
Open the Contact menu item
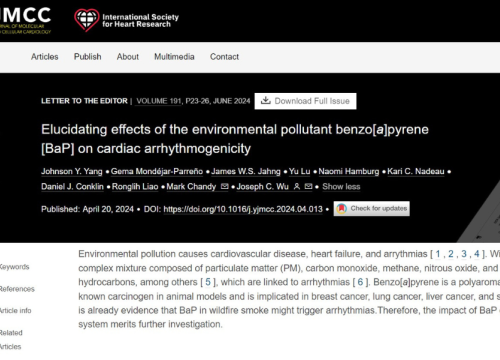[224, 57]
